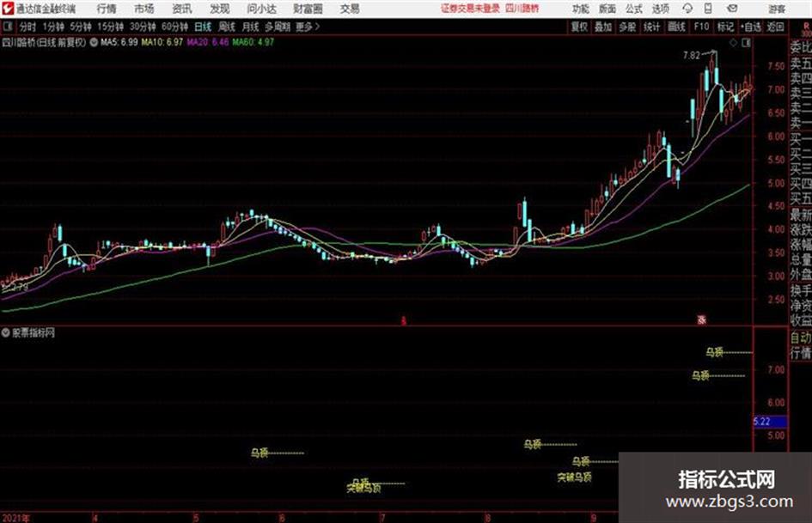The width and height of the screenshot is (812, 523).
Task: Open the 版面 menu
Action: pyautogui.click(x=607, y=9)
